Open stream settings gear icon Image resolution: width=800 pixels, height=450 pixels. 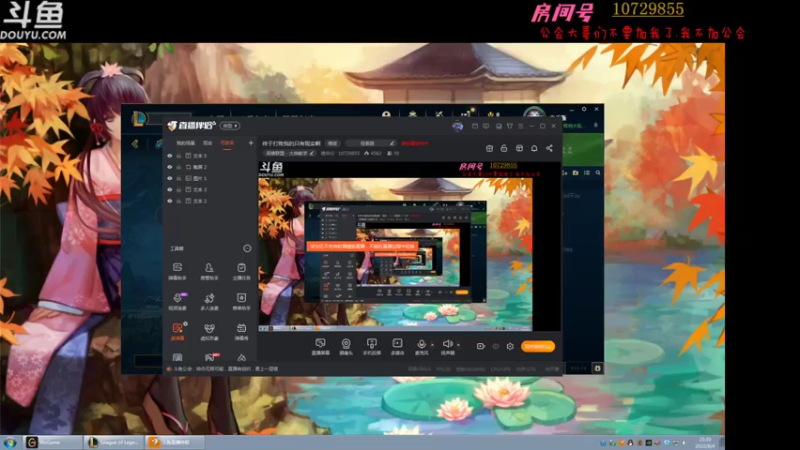pyautogui.click(x=510, y=346)
